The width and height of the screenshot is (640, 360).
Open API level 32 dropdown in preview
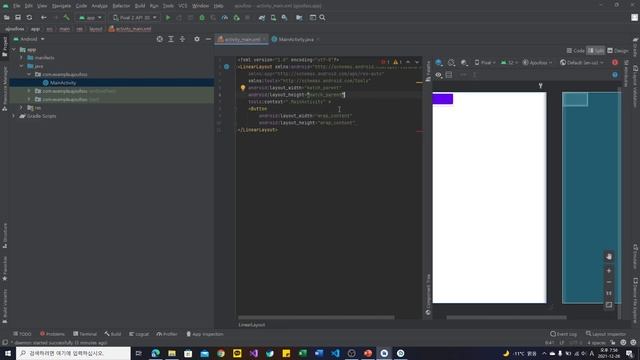[509, 62]
